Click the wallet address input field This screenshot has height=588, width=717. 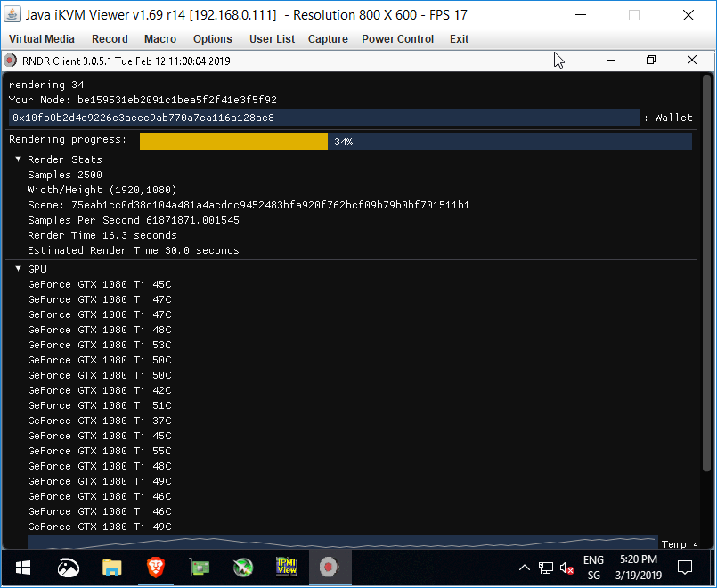(323, 118)
